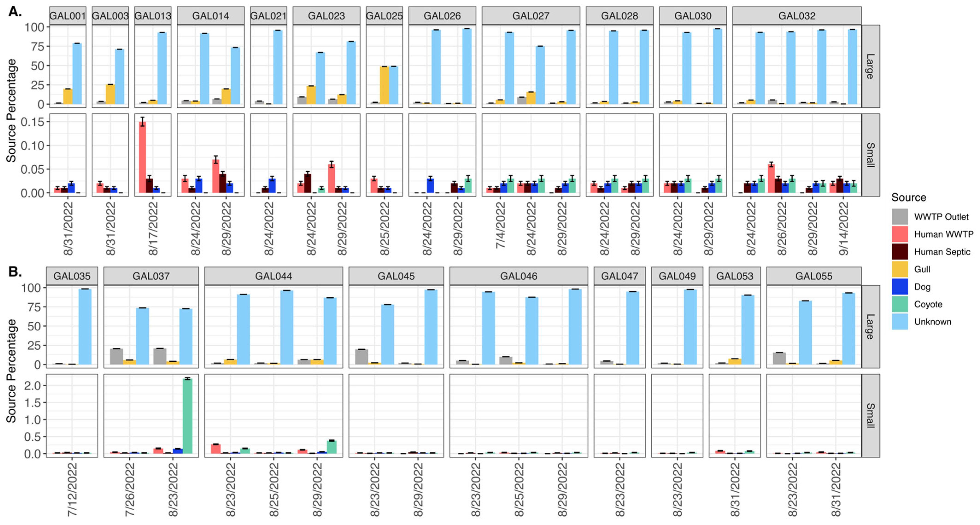Click the GAL049 facet header

(x=677, y=276)
